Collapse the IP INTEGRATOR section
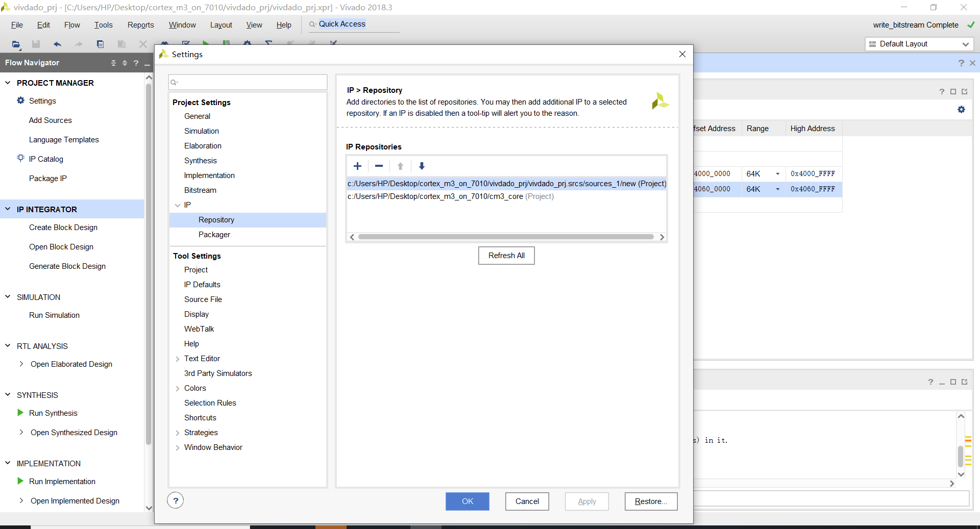 point(8,209)
